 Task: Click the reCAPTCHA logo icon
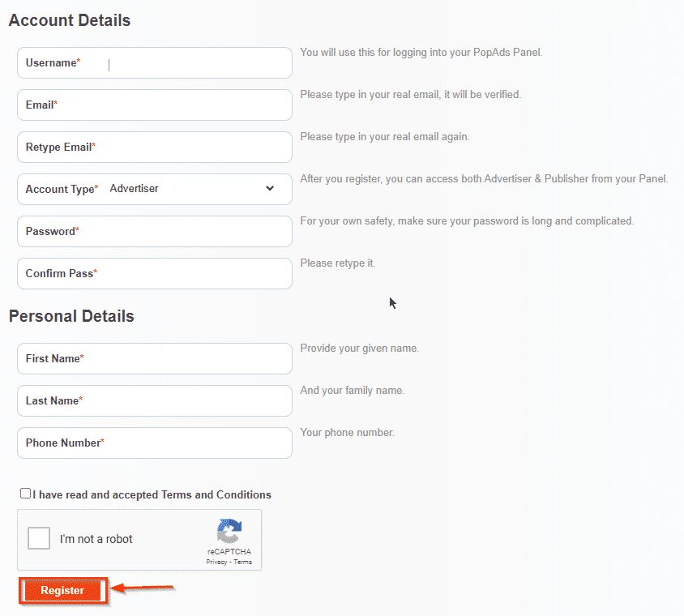[229, 532]
